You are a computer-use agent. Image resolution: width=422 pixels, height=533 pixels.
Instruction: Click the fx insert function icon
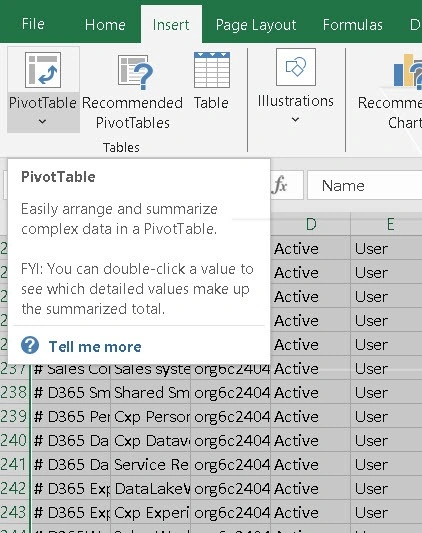(x=280, y=185)
